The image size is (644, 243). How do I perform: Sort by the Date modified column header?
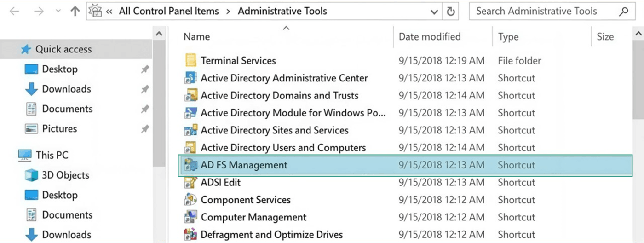tap(429, 37)
